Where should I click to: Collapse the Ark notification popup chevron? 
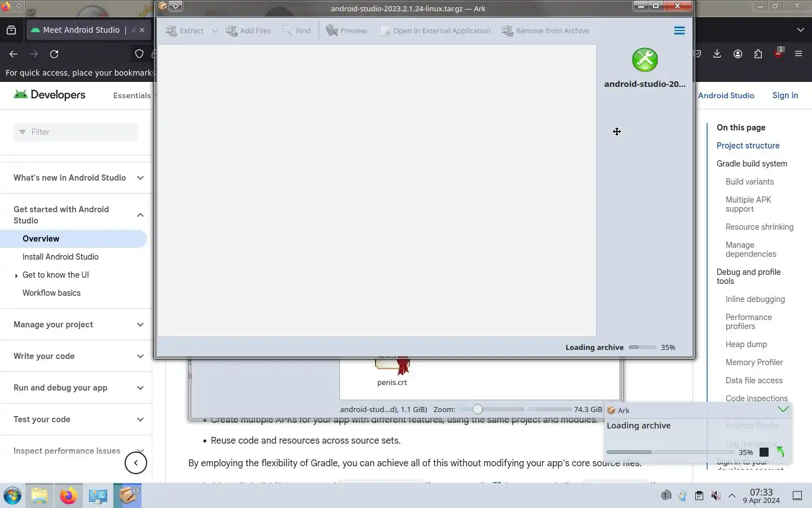click(x=783, y=409)
